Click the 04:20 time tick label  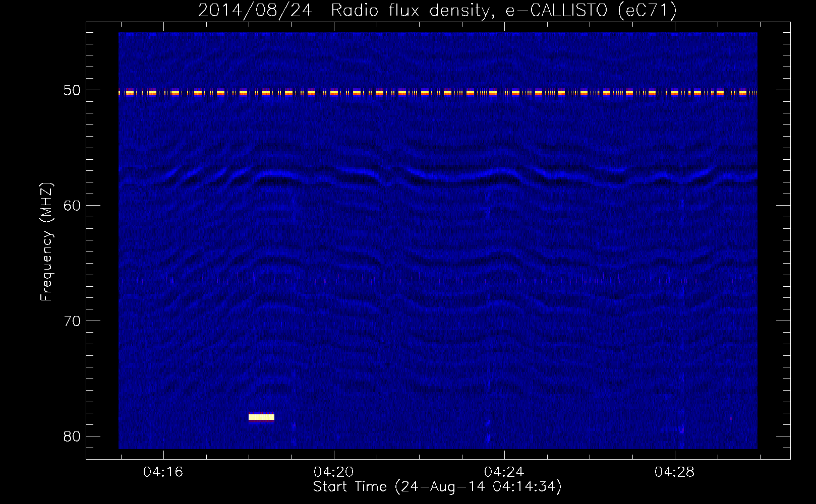pyautogui.click(x=333, y=472)
